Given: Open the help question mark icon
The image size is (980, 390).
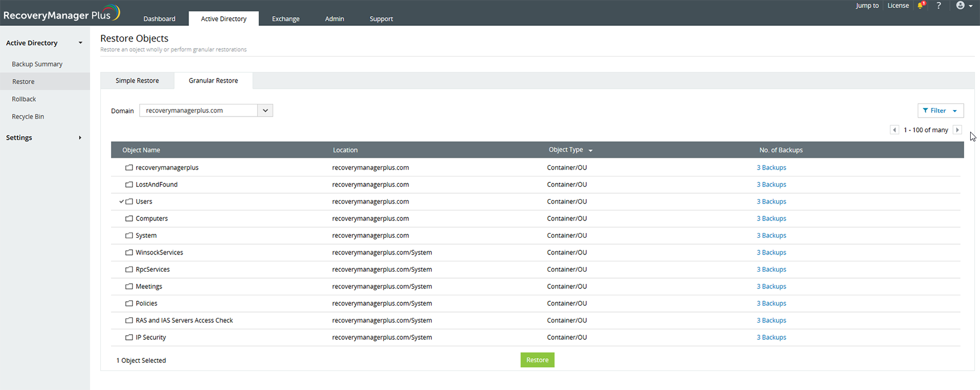Looking at the screenshot, I should point(939,5).
